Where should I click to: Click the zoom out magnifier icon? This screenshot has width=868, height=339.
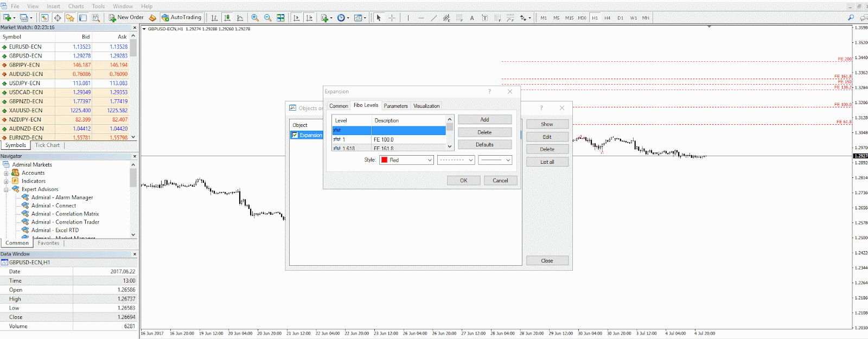(268, 18)
